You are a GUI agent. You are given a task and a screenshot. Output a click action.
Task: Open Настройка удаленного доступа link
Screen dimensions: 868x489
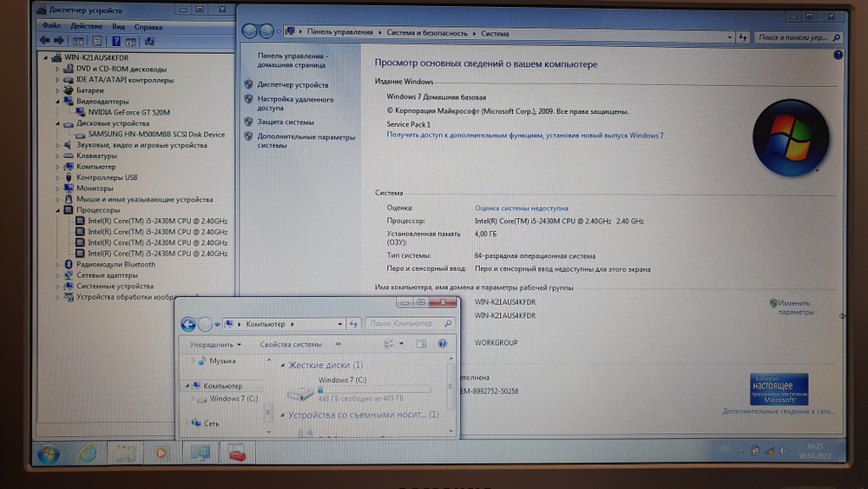pos(296,103)
